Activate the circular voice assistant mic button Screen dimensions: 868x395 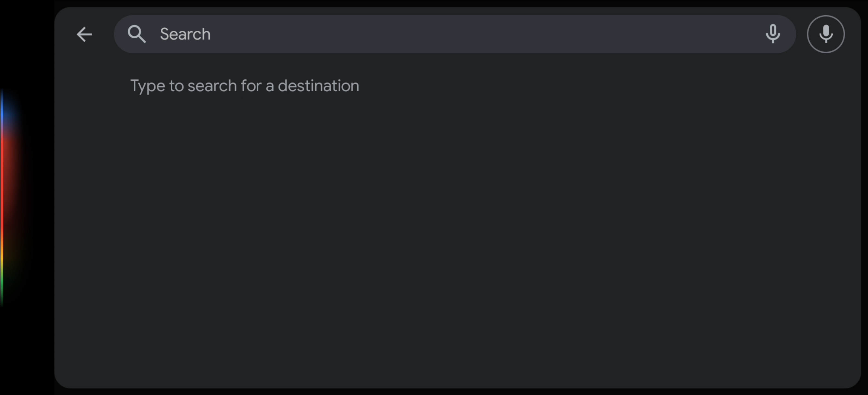click(826, 34)
